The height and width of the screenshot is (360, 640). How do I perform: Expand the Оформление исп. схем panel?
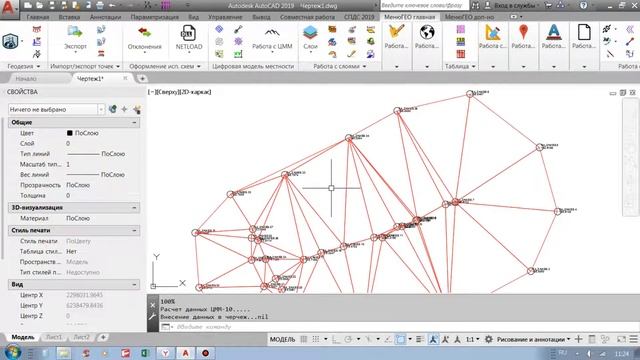[x=199, y=66]
